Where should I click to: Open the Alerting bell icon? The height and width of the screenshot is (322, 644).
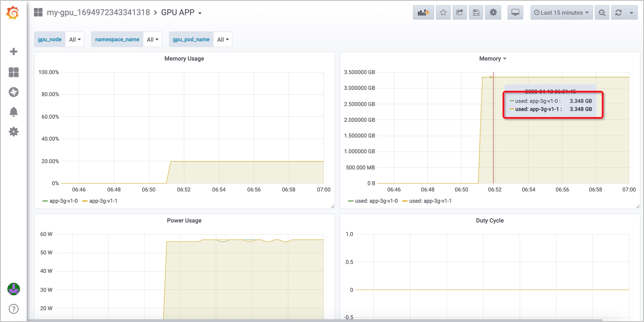pyautogui.click(x=13, y=112)
